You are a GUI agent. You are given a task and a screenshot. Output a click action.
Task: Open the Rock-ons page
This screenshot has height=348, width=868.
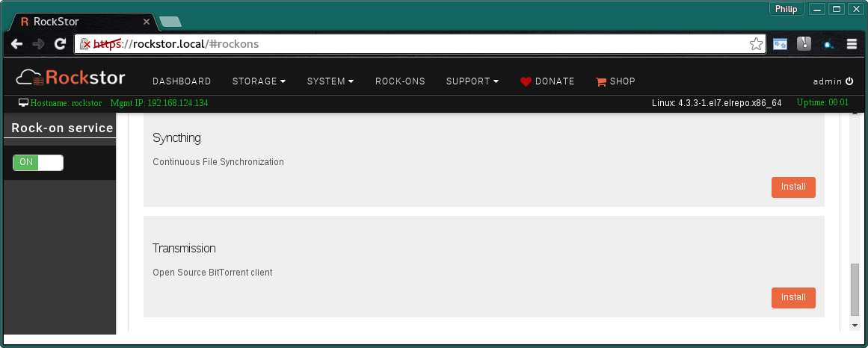pyautogui.click(x=400, y=81)
